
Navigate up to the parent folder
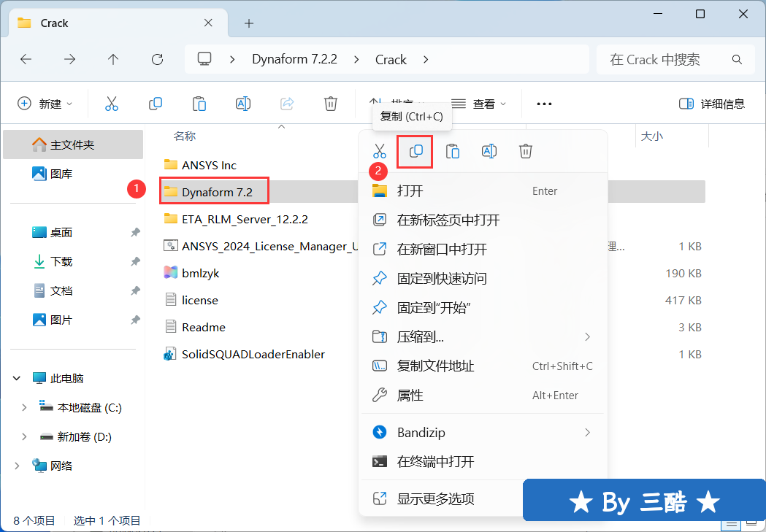click(x=113, y=60)
